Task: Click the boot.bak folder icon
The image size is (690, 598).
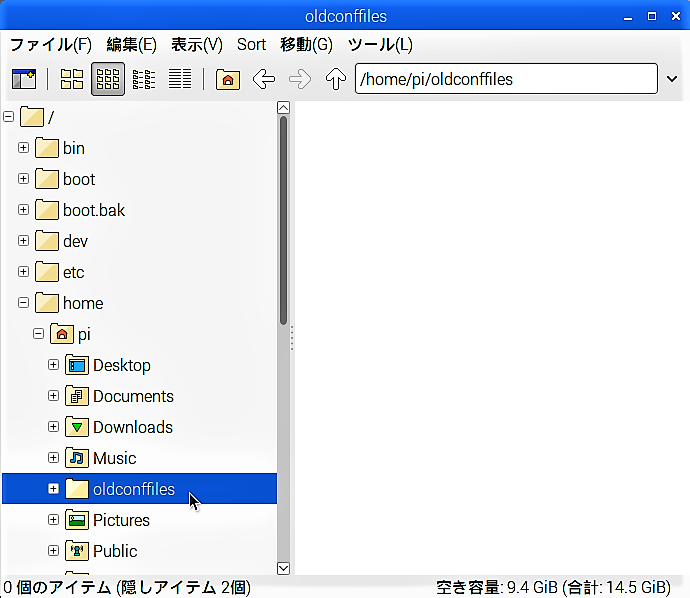Action: 47,210
